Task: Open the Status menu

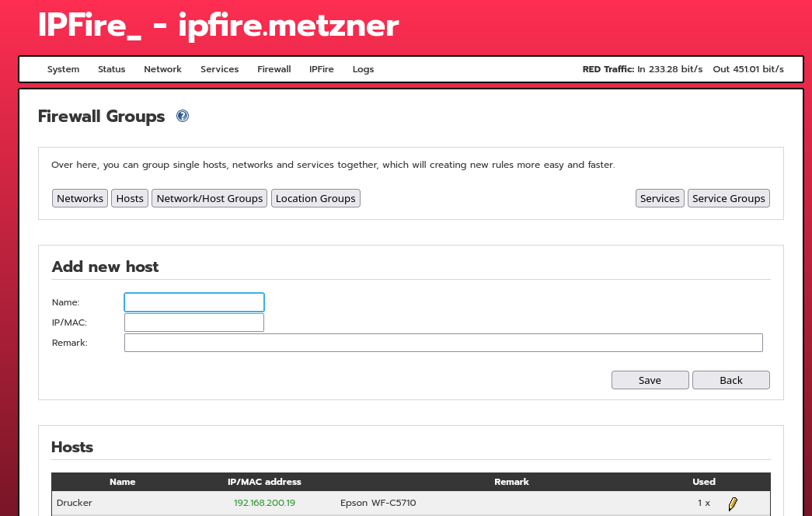Action: [x=111, y=69]
